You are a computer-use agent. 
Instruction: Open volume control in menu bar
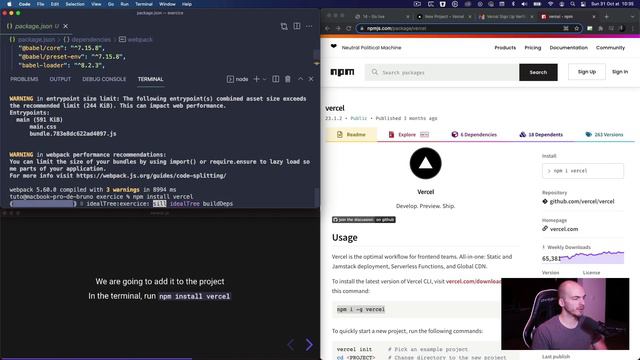[x=524, y=4]
